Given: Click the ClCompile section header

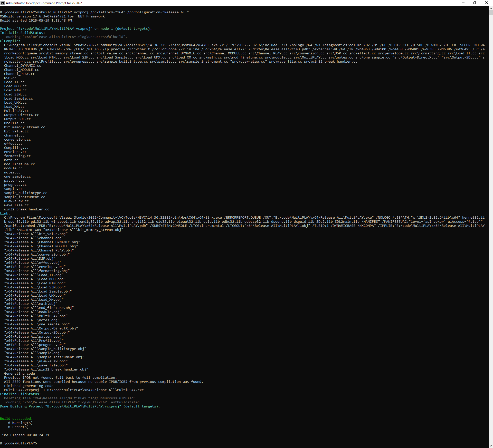Looking at the screenshot, I should coord(10,41).
